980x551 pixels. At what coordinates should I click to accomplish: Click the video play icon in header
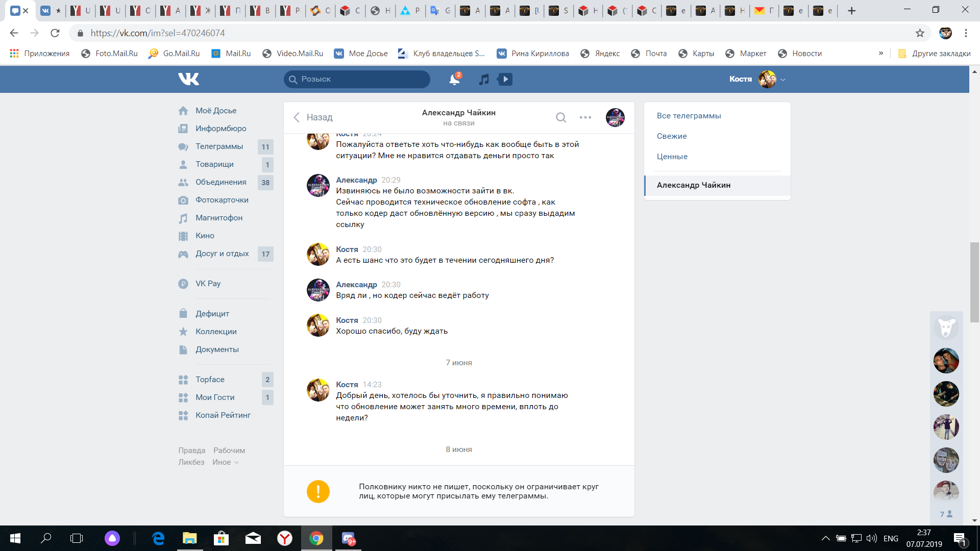(505, 79)
